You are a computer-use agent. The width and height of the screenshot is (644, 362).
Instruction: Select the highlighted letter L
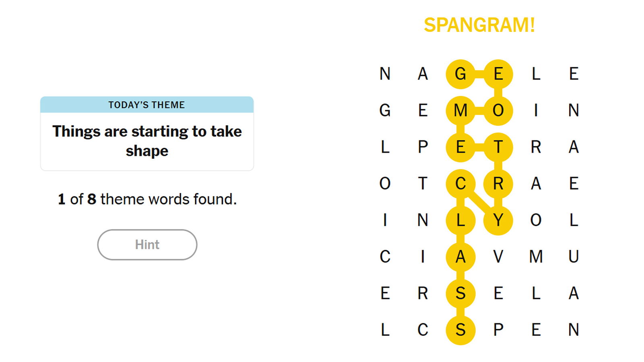pyautogui.click(x=460, y=220)
